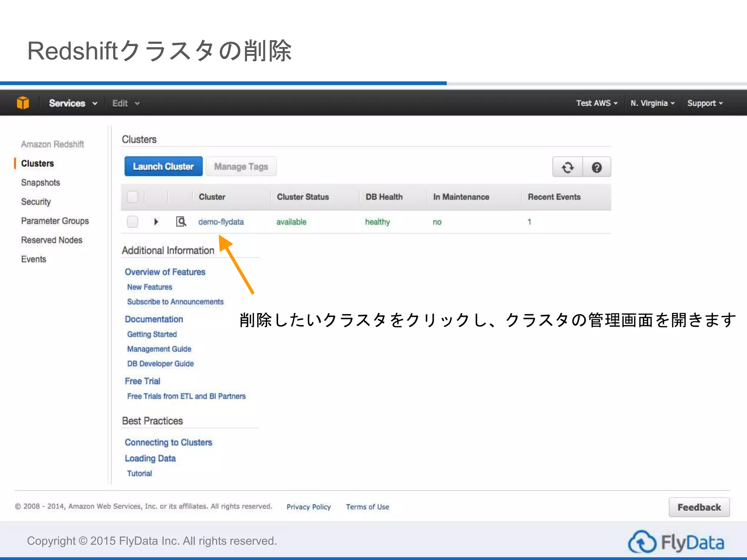This screenshot has width=747, height=560.
Task: Toggle the select-all checkbox in table header
Action: pyautogui.click(x=132, y=197)
